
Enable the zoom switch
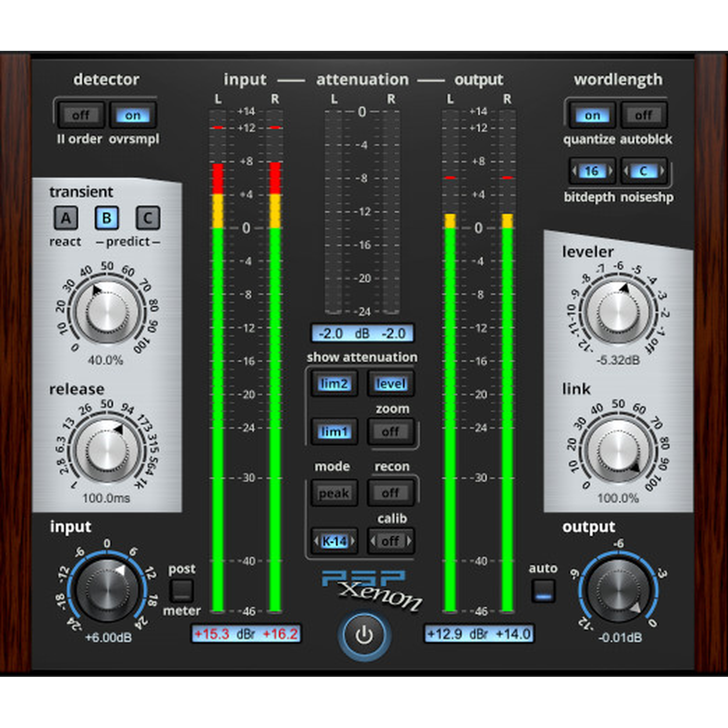tap(391, 432)
